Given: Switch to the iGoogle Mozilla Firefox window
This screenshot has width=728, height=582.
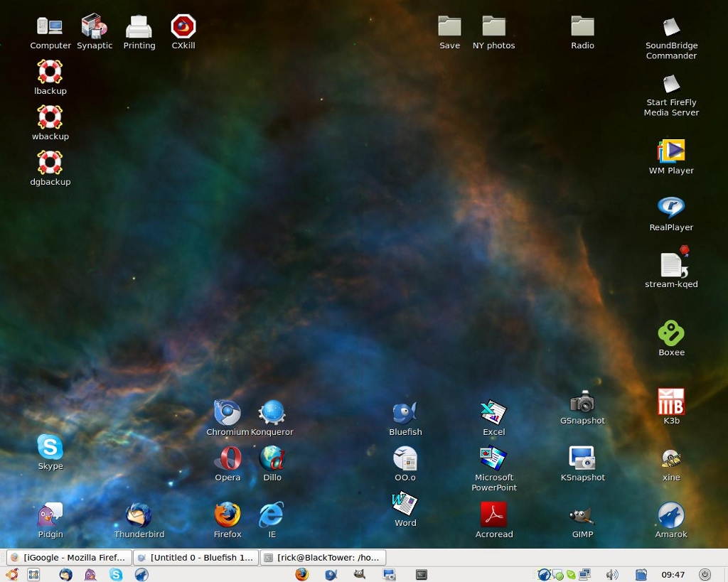Looking at the screenshot, I should tap(69, 557).
